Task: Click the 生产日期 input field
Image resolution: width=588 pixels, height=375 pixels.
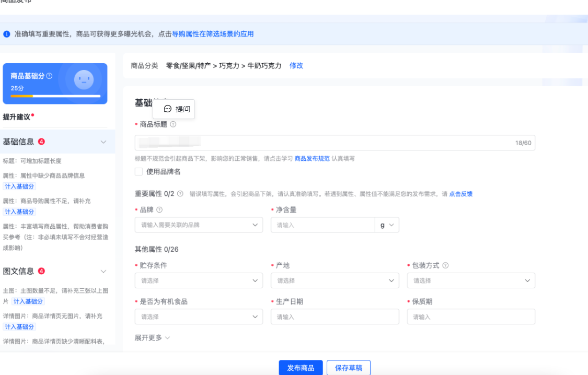Action: [335, 317]
